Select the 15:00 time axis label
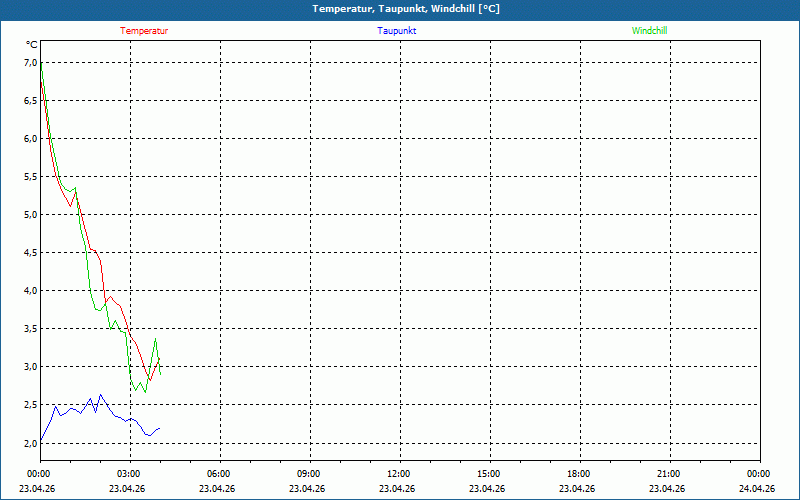This screenshot has width=800, height=500. [x=489, y=474]
